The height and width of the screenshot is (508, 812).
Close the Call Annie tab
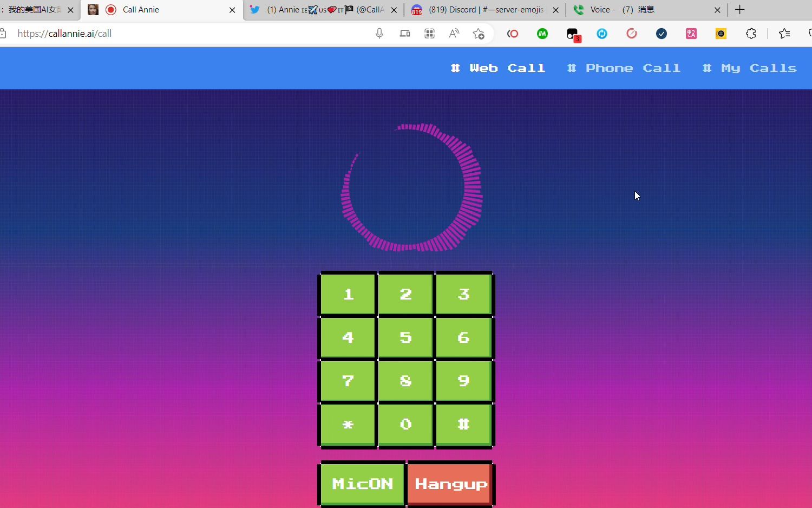tap(232, 10)
